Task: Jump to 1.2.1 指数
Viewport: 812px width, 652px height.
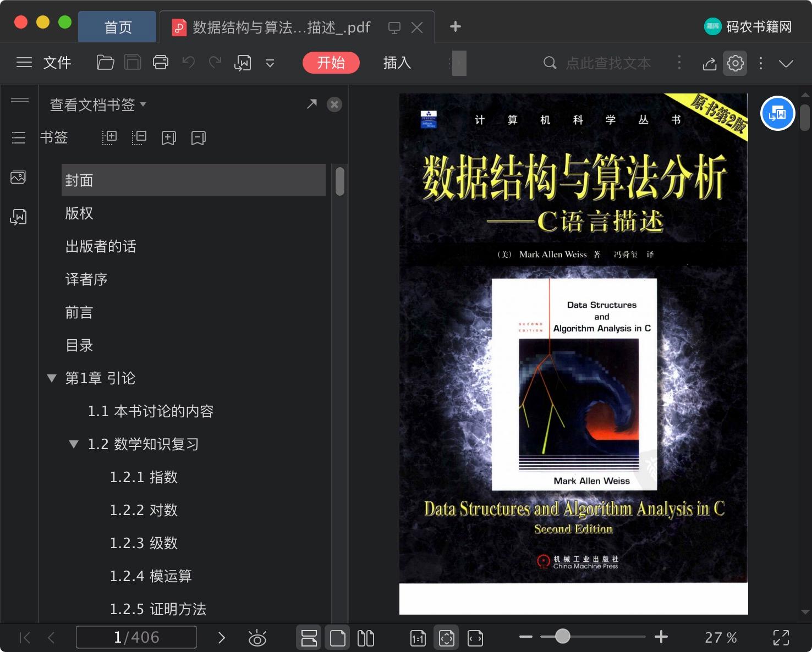Action: [x=144, y=477]
